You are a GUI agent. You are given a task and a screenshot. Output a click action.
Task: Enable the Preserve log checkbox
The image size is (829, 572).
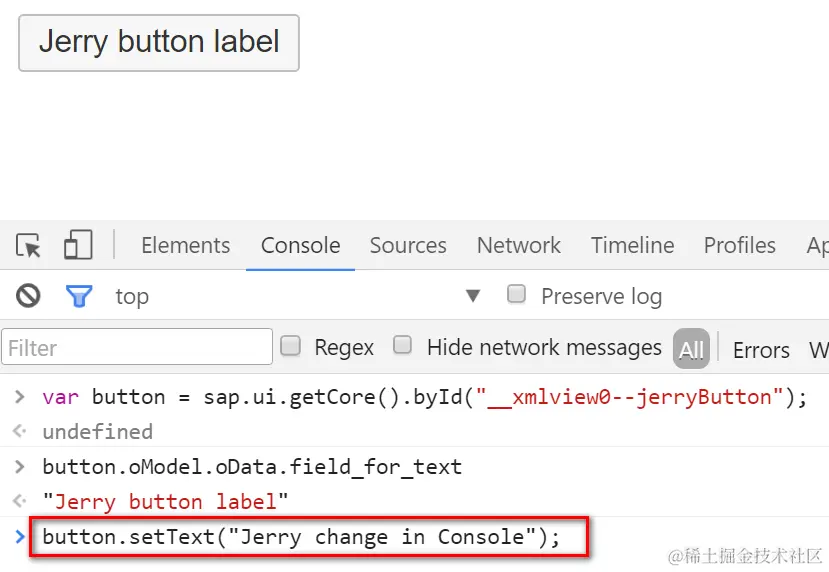pyautogui.click(x=517, y=294)
